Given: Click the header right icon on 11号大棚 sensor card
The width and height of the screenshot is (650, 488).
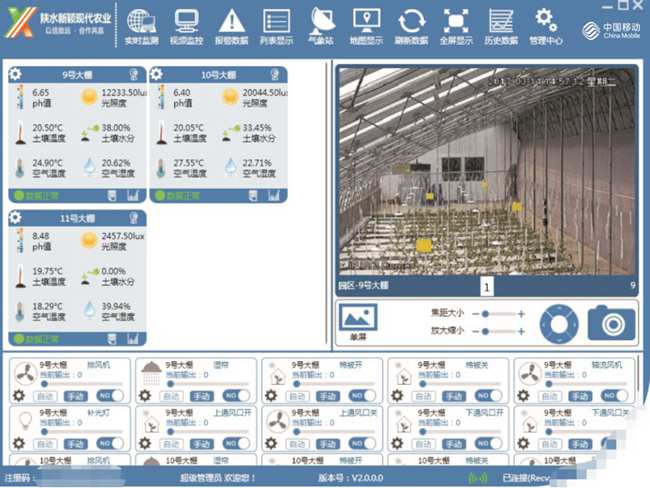Looking at the screenshot, I should (133, 218).
